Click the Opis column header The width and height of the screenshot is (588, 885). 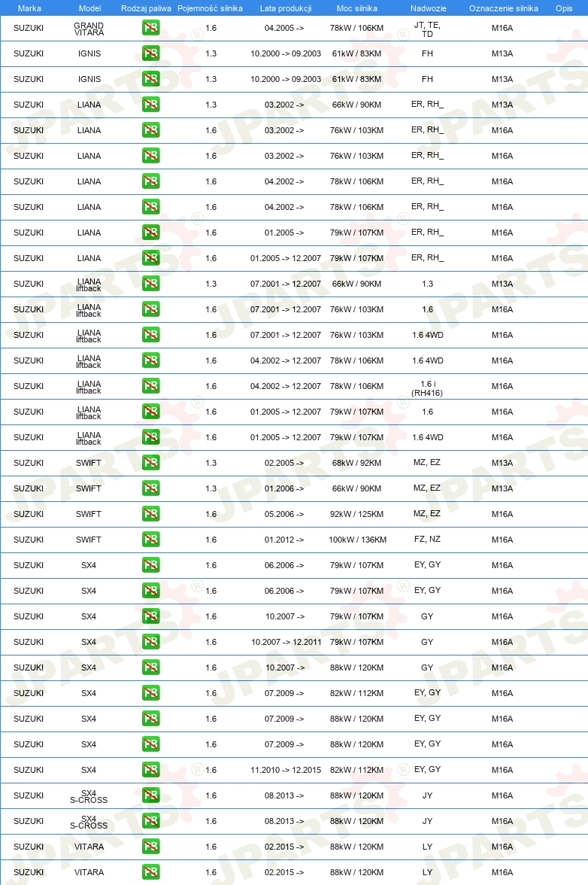pos(564,8)
